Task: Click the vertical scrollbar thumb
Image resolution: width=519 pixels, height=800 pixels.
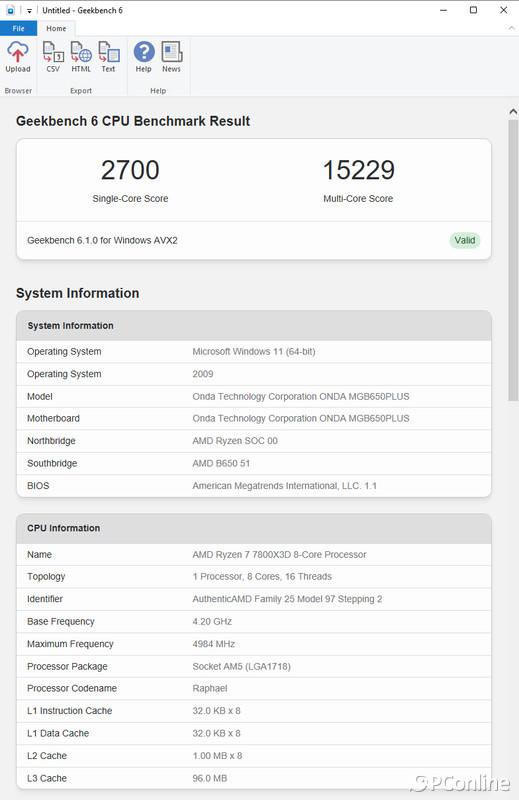Action: 513,260
